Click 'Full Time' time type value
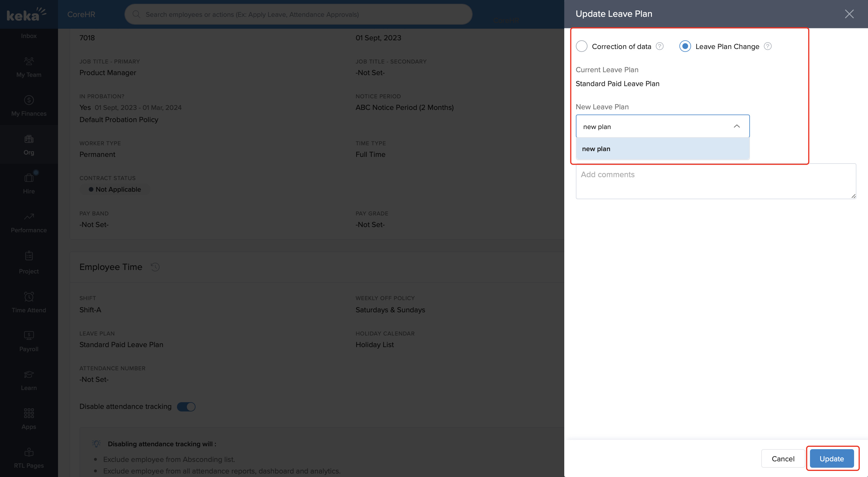 point(370,154)
